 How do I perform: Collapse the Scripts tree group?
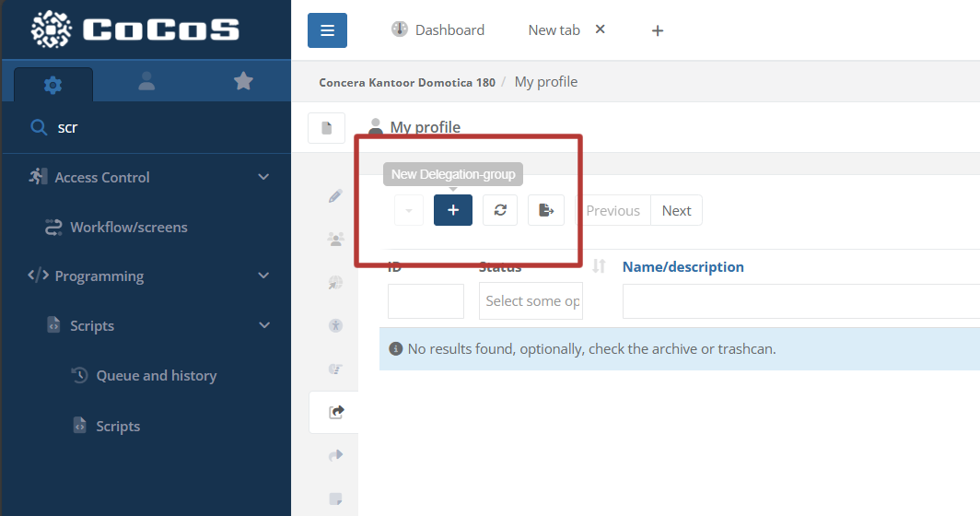click(263, 325)
